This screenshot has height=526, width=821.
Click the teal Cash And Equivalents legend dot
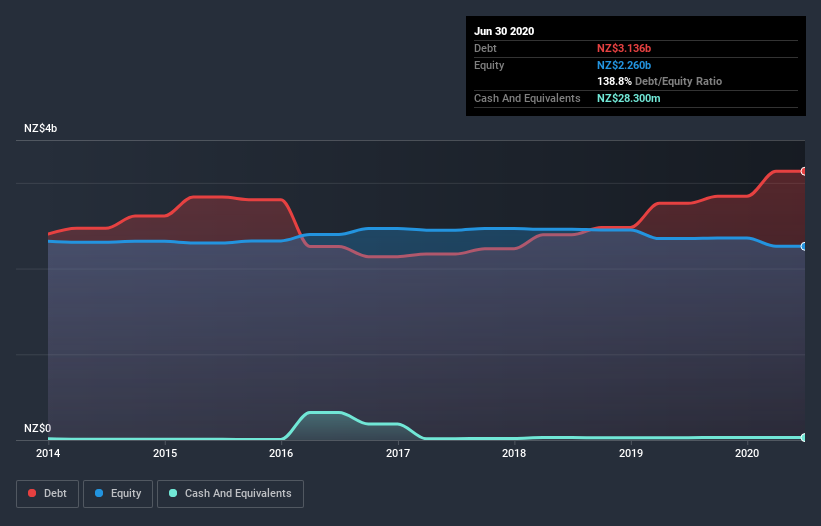click(173, 493)
